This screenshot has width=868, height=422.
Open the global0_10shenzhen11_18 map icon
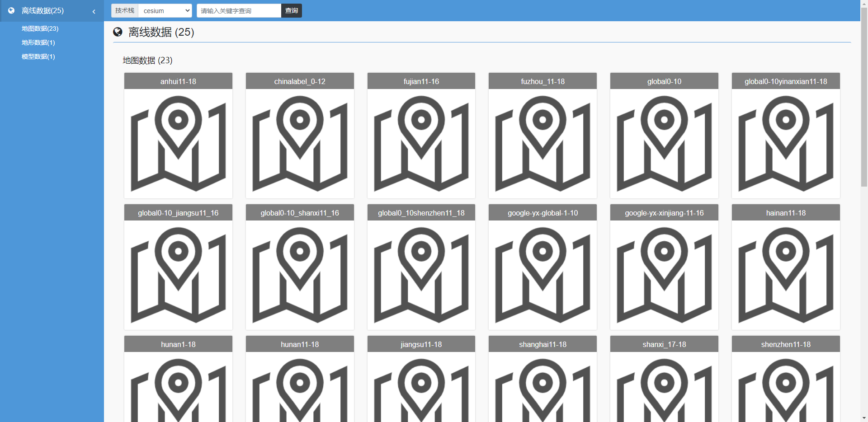coord(421,275)
